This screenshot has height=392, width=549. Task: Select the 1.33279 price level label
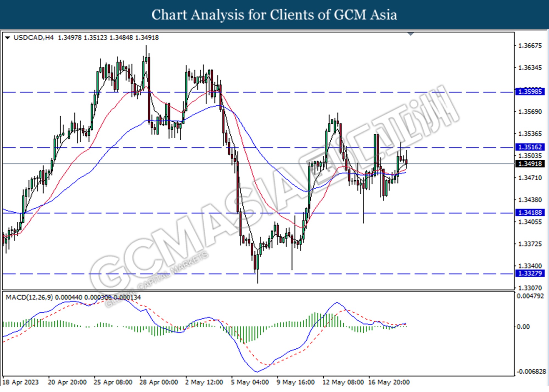click(530, 273)
